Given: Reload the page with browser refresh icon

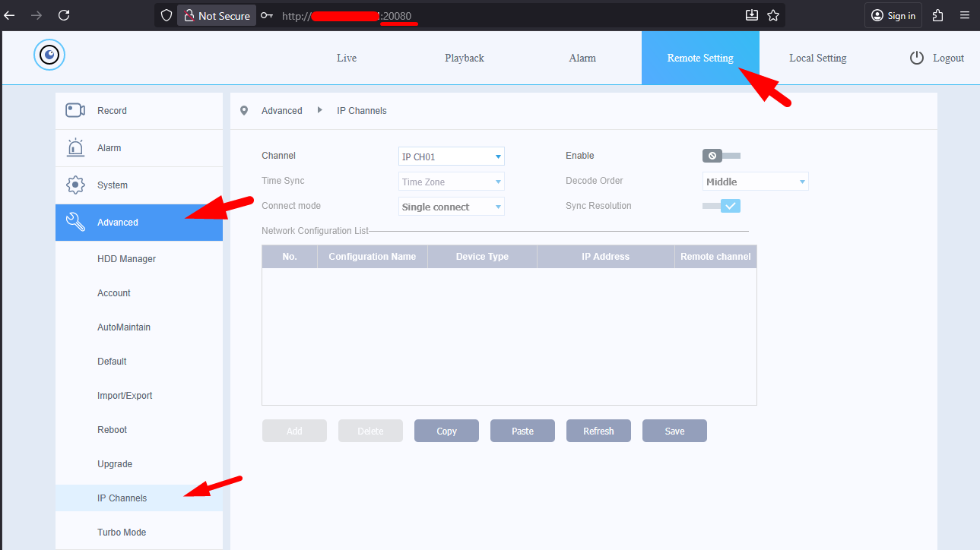Looking at the screenshot, I should (64, 15).
